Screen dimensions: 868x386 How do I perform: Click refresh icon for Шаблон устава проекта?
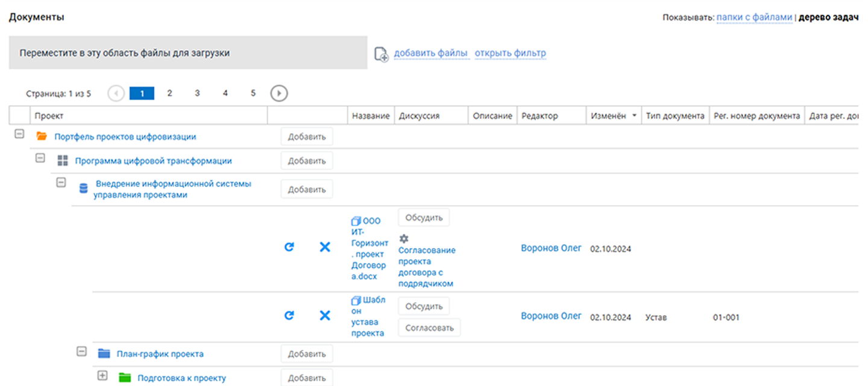289,315
